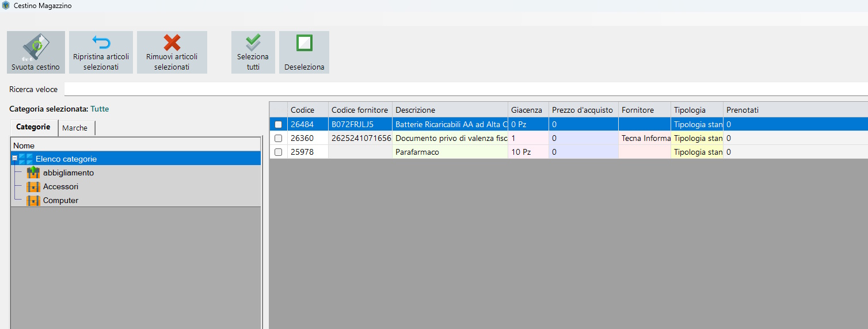The image size is (868, 329).
Task: Click the Deseleziona button
Action: [x=304, y=52]
